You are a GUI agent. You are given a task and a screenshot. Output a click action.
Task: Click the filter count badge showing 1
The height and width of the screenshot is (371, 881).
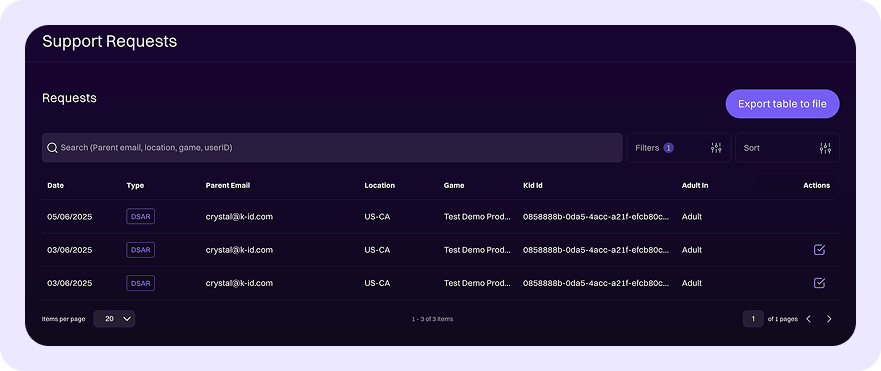coord(668,148)
